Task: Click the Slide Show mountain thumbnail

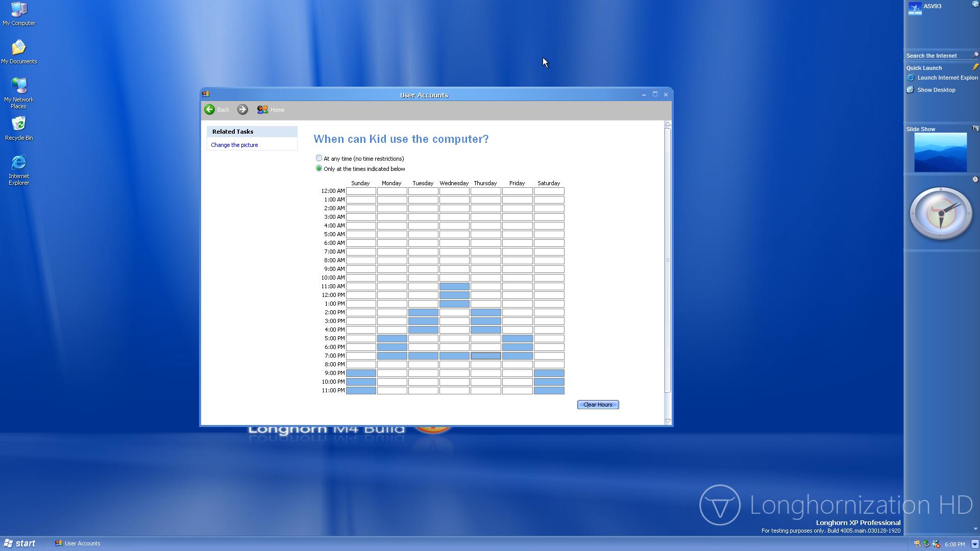Action: (940, 152)
